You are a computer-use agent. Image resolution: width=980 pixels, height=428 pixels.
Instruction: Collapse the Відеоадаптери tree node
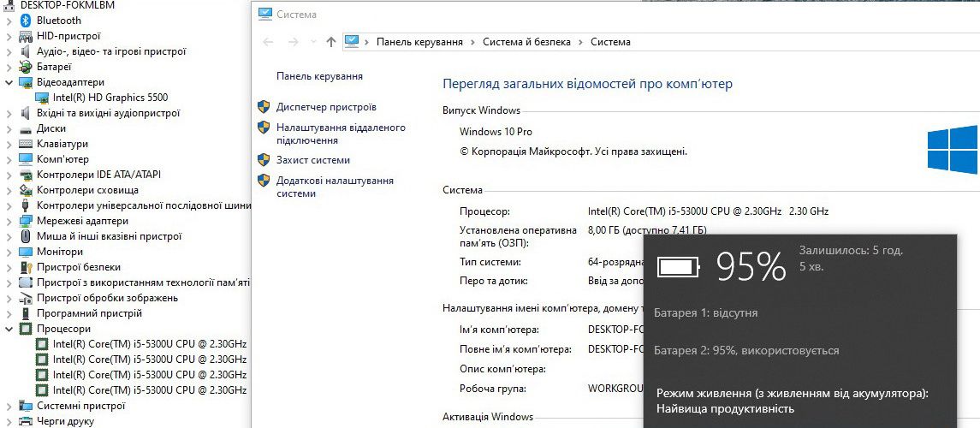click(x=9, y=82)
